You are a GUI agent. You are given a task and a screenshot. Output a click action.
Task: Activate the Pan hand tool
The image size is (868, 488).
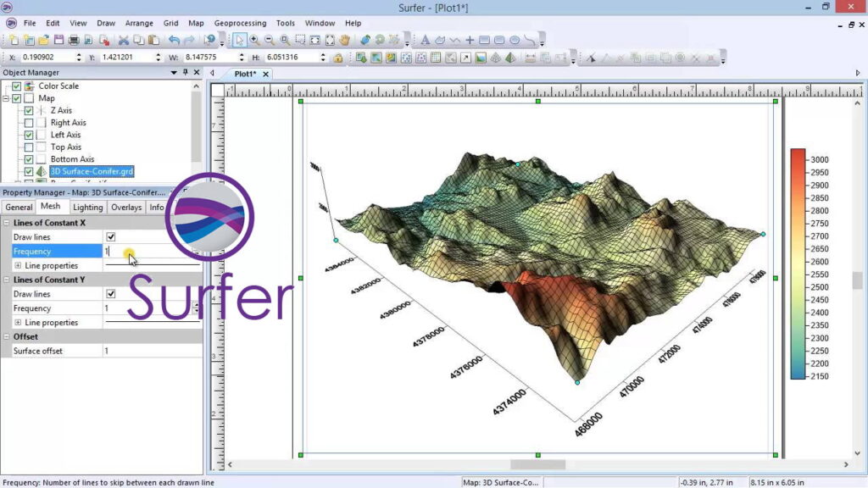coord(345,40)
